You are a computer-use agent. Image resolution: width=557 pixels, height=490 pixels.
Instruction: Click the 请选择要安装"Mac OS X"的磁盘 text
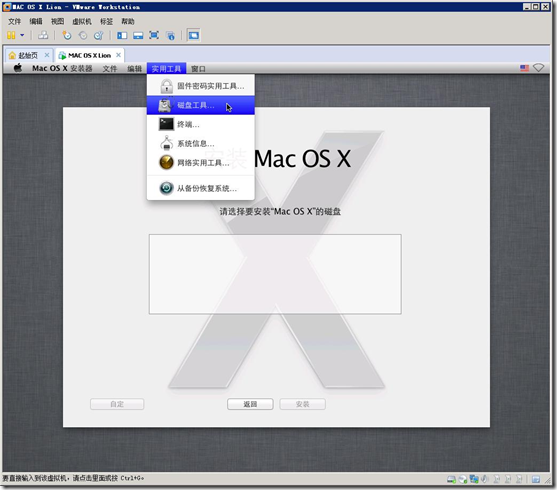click(280, 211)
